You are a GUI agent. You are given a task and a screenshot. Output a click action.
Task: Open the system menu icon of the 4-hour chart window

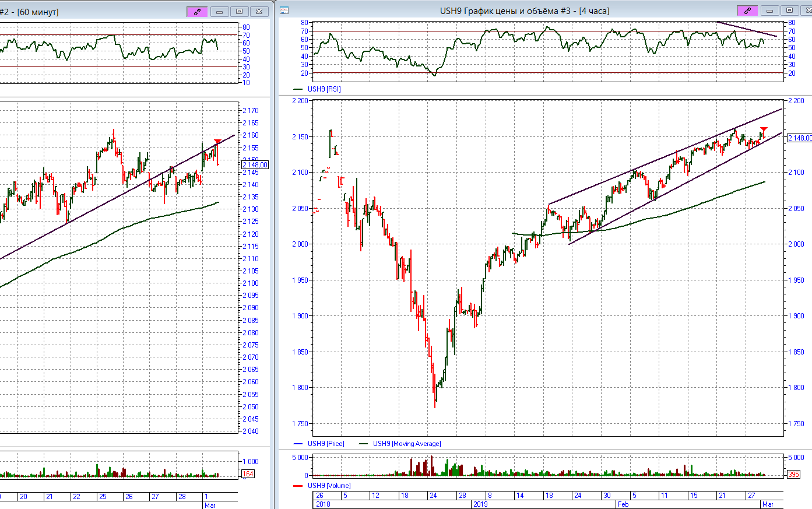click(x=284, y=10)
